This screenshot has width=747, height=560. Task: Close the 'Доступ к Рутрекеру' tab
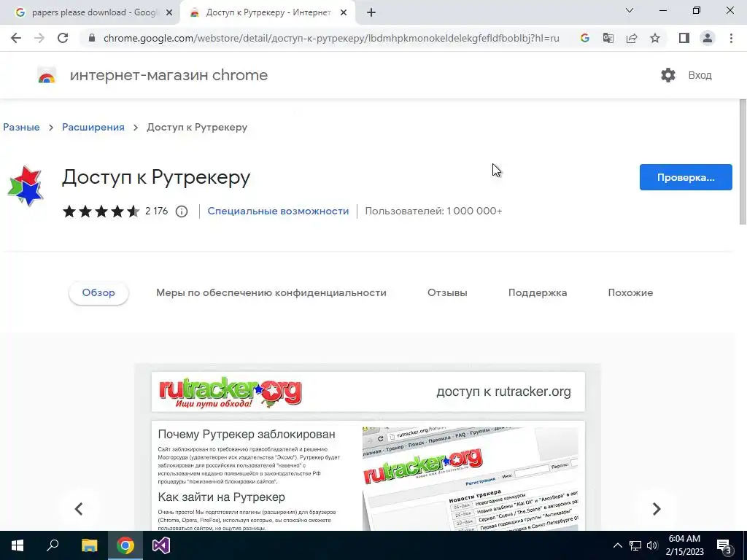coord(344,13)
